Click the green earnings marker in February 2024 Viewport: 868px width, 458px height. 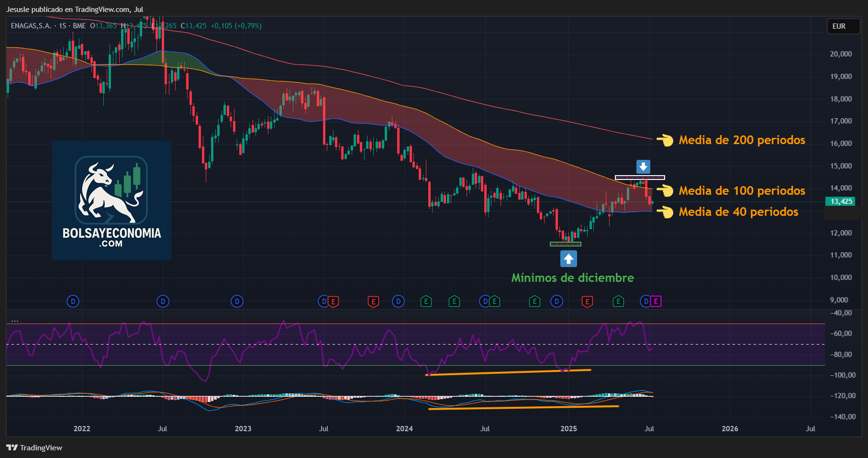[x=426, y=302]
